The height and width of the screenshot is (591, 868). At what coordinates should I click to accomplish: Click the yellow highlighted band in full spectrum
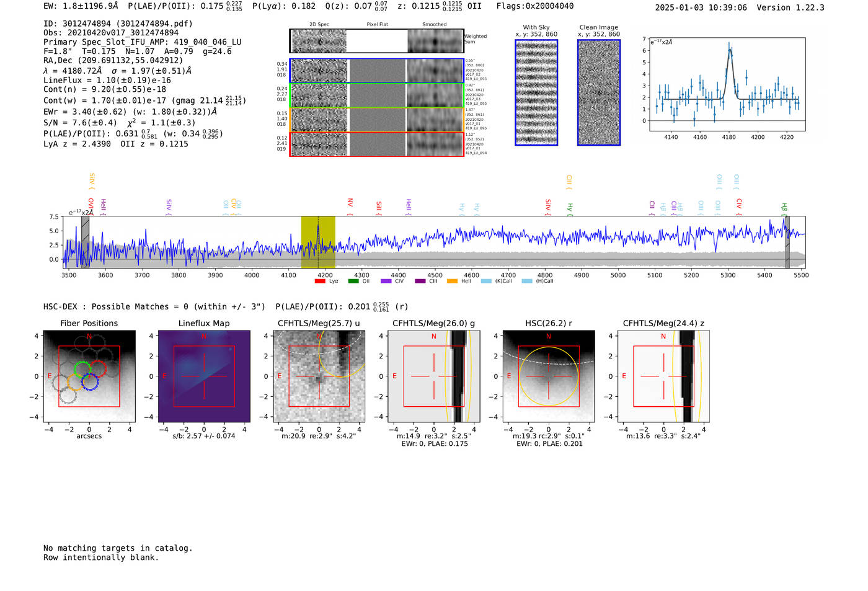[x=318, y=242]
